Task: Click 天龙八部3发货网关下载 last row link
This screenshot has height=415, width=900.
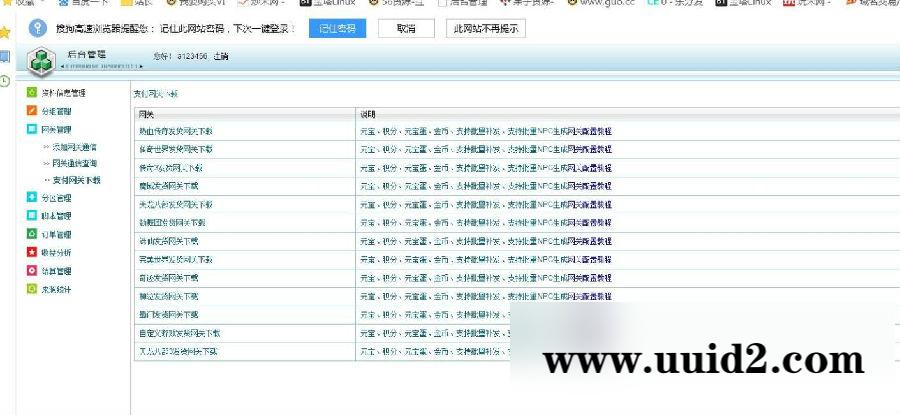Action: 178,351
